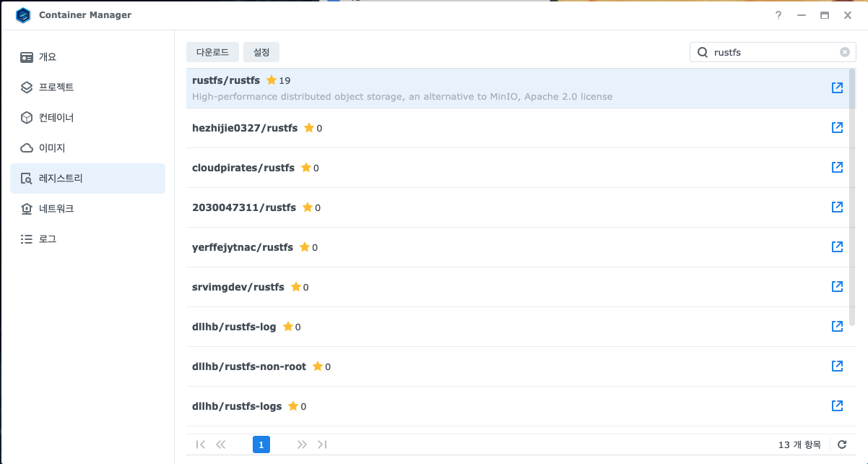
Task: Select the srvimgdev/rustfs row
Action: [517, 287]
